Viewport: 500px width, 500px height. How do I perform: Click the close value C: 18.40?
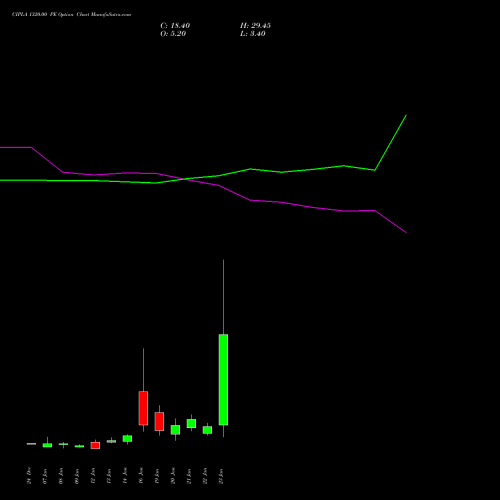[175, 26]
